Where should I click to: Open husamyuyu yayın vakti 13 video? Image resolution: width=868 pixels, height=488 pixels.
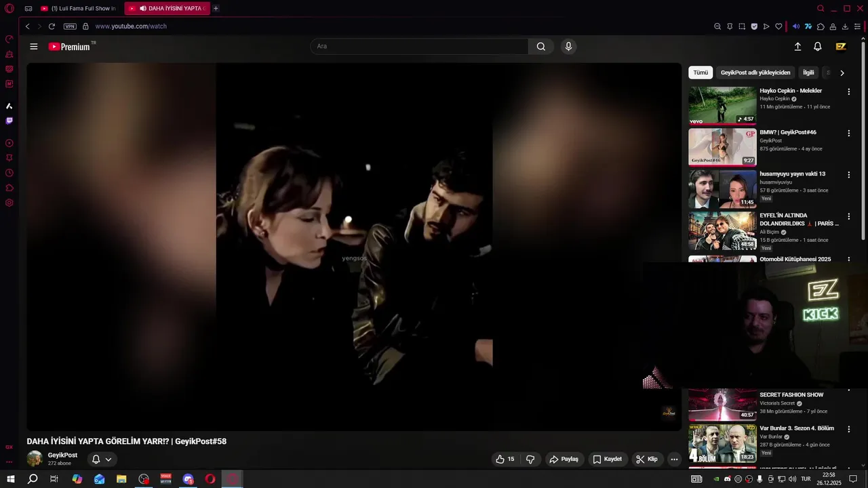point(722,189)
